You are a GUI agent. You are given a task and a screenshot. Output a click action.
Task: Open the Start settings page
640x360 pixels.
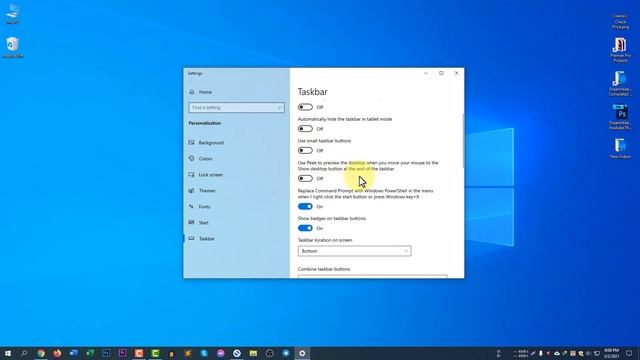pyautogui.click(x=203, y=223)
